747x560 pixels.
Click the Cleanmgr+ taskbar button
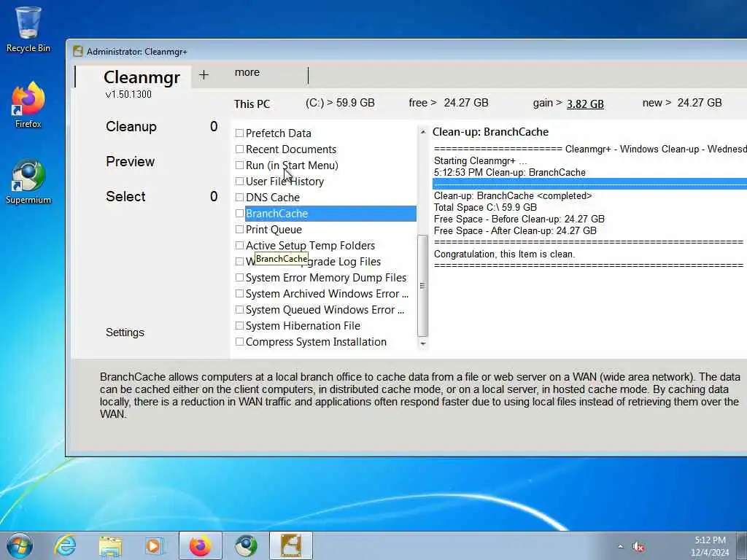tap(291, 545)
